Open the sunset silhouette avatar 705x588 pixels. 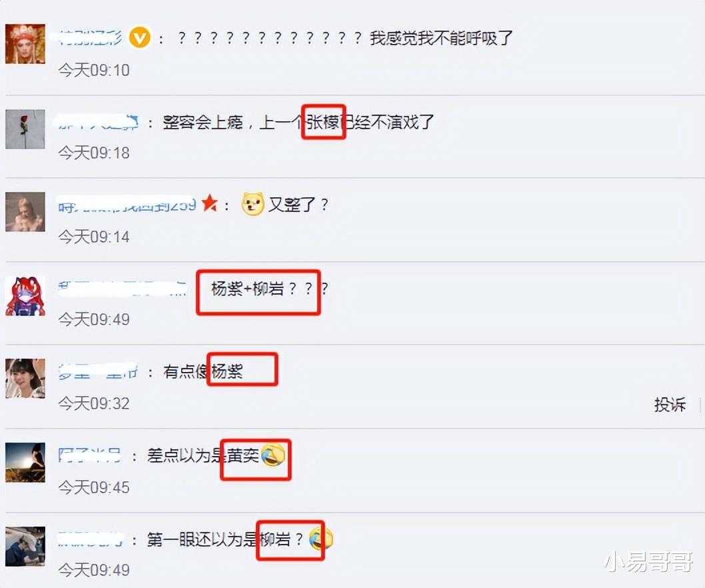tap(25, 463)
